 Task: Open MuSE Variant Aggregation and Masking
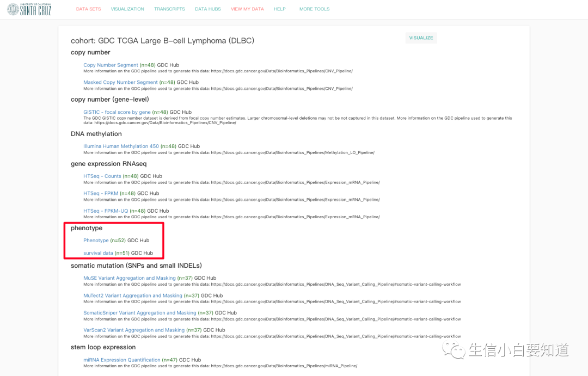(x=130, y=278)
